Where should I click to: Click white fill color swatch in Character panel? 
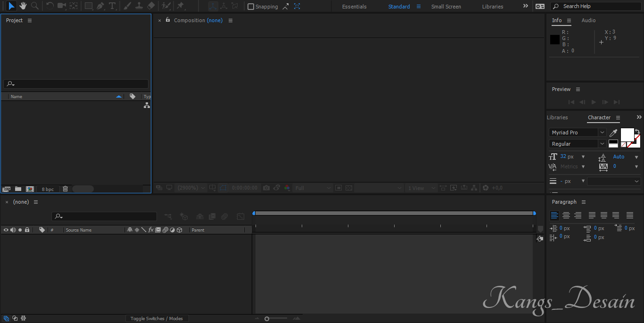627,134
